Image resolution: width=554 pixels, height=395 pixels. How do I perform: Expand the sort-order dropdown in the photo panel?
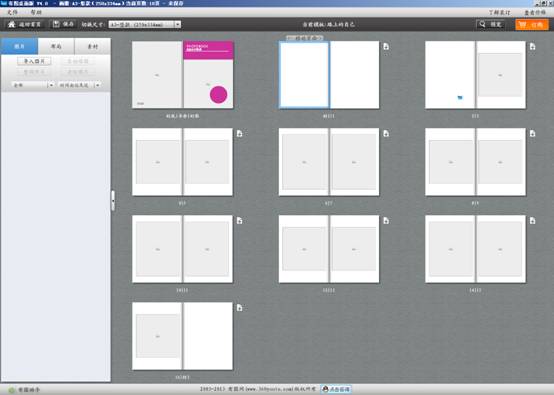click(79, 85)
